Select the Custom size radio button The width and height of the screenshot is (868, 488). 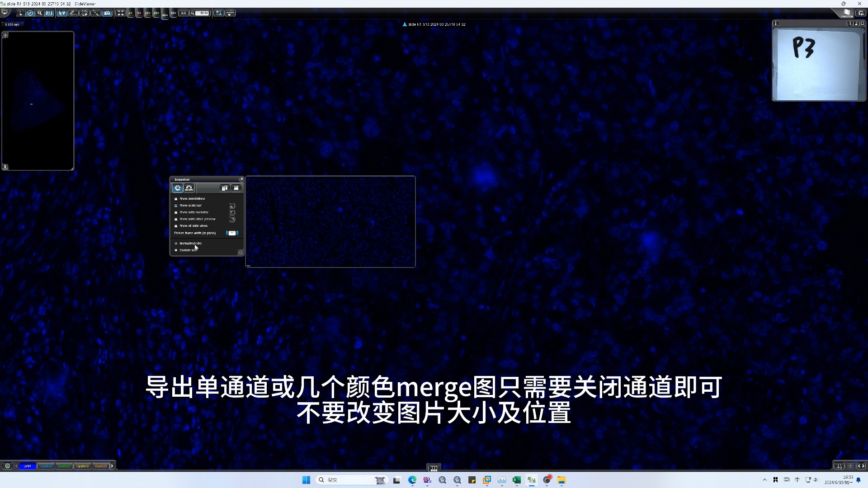(176, 250)
